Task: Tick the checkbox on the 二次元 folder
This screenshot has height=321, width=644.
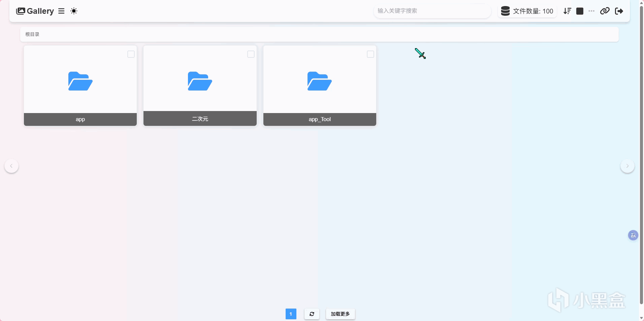Action: [x=251, y=54]
